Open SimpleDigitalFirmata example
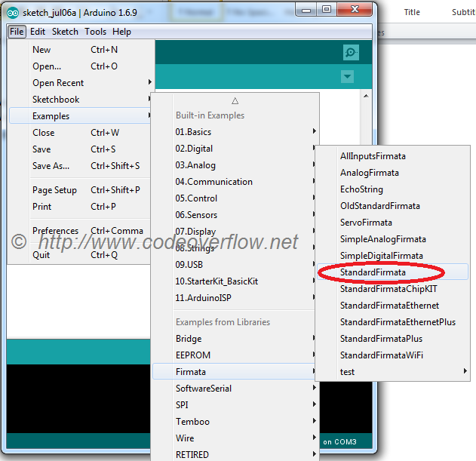Image resolution: width=476 pixels, height=461 pixels. click(392, 256)
